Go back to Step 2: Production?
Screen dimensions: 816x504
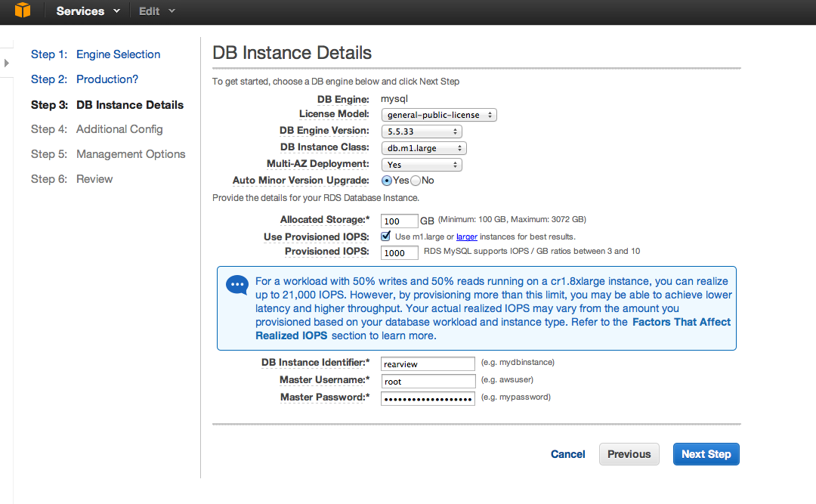click(x=85, y=79)
